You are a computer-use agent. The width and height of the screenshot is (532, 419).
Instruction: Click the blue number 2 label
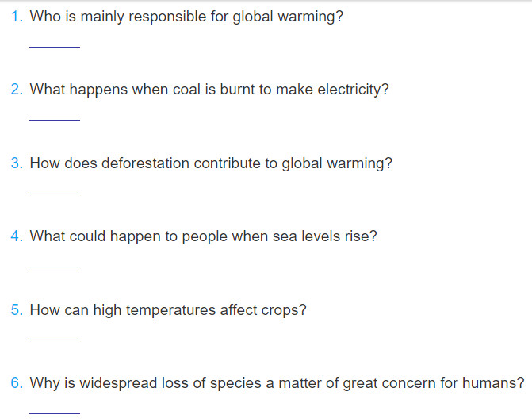click(17, 90)
